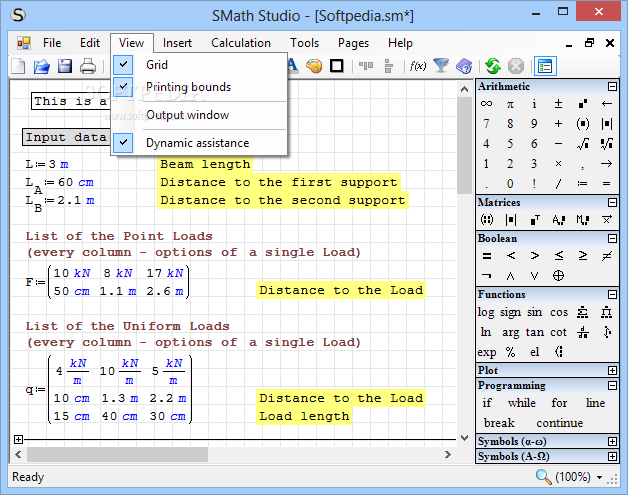628x495 pixels.
Task: Insert the tan function
Action: 535,332
